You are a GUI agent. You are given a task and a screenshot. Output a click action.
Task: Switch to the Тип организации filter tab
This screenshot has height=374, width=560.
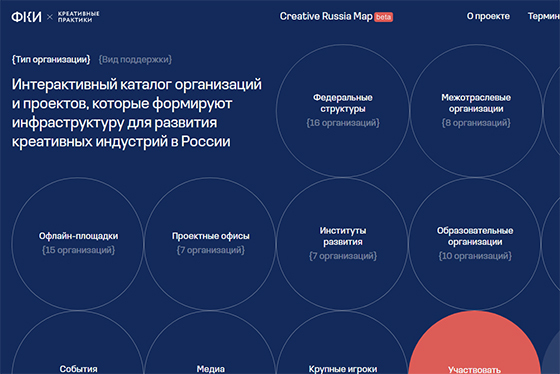[x=51, y=59]
